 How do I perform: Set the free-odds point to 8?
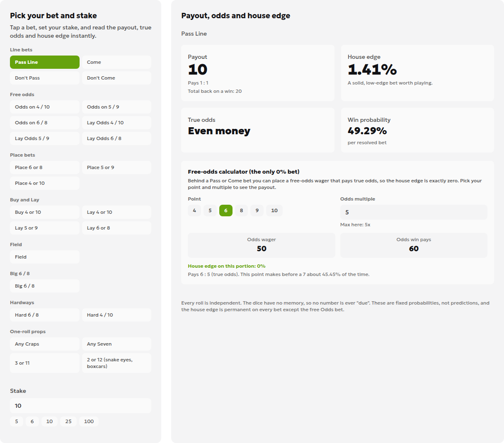point(242,211)
